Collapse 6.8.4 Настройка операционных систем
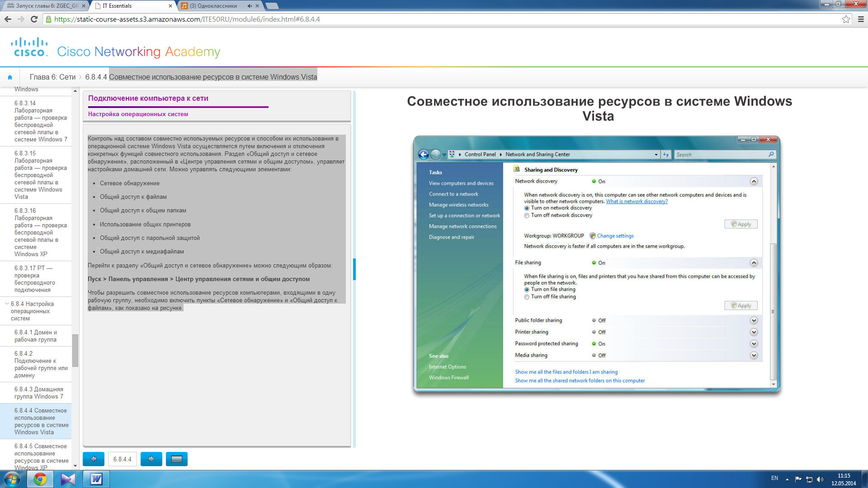Screen dimensions: 868x488 (x=7, y=304)
